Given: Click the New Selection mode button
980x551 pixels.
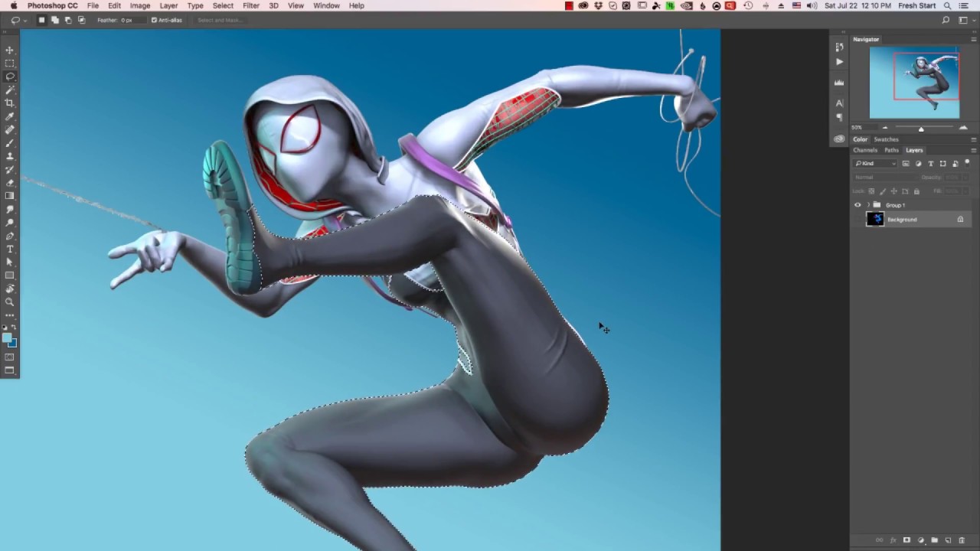Looking at the screenshot, I should (x=42, y=20).
